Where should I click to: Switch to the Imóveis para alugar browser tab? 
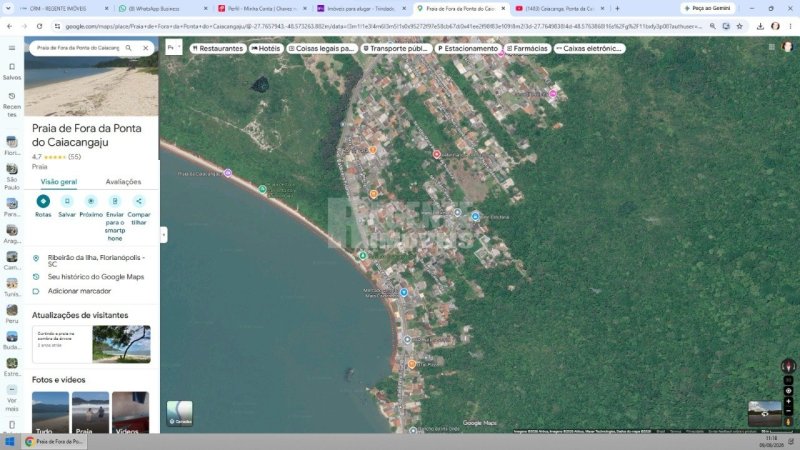360,9
